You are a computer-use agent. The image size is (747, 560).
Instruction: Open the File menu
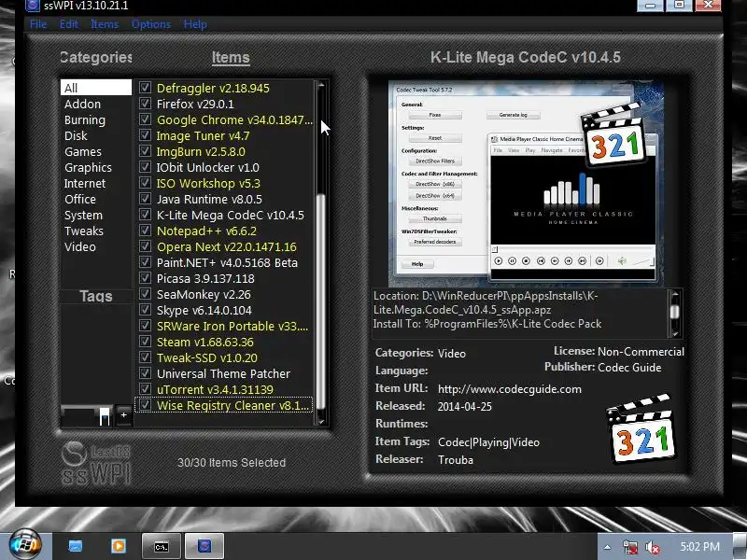pos(38,24)
